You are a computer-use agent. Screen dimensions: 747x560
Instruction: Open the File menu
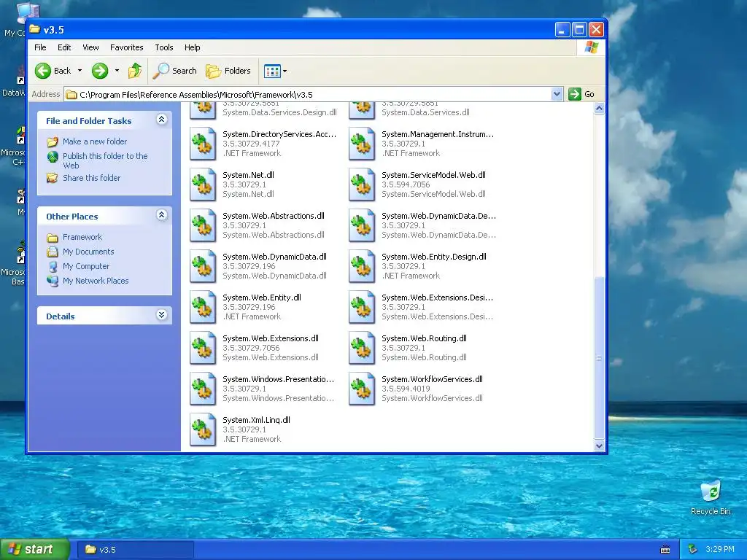41,47
